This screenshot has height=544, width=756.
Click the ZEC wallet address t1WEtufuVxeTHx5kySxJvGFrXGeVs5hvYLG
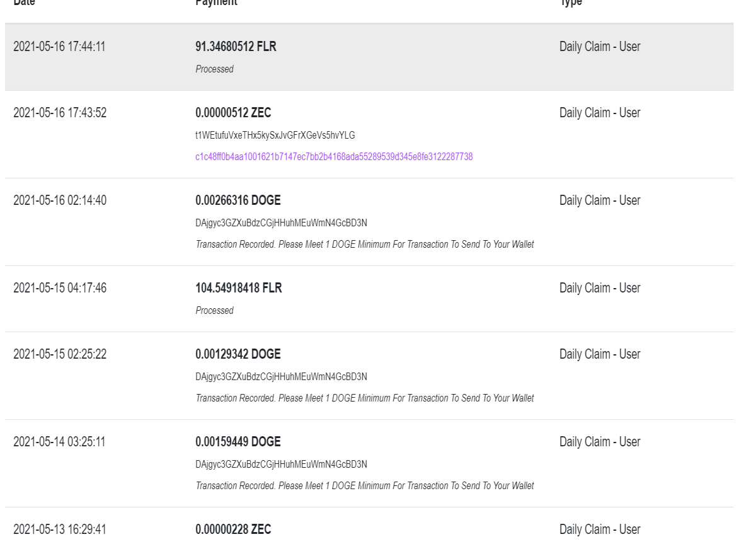[x=275, y=136]
